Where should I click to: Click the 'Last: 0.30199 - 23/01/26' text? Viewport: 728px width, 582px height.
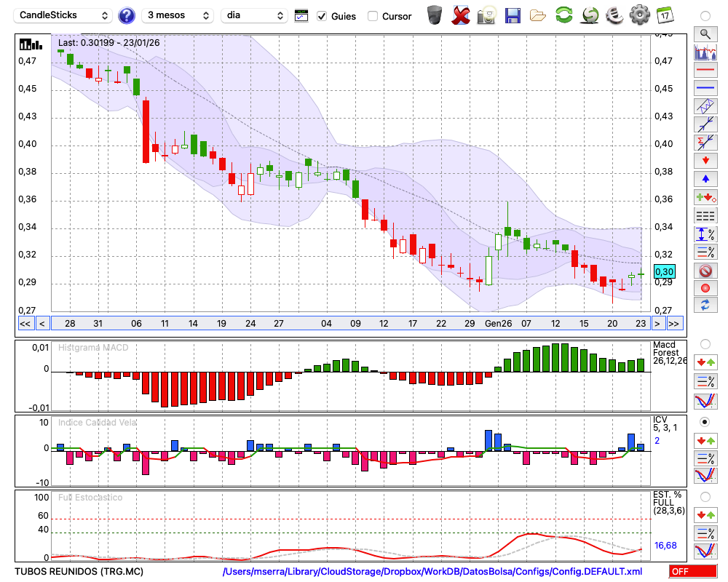(x=108, y=43)
